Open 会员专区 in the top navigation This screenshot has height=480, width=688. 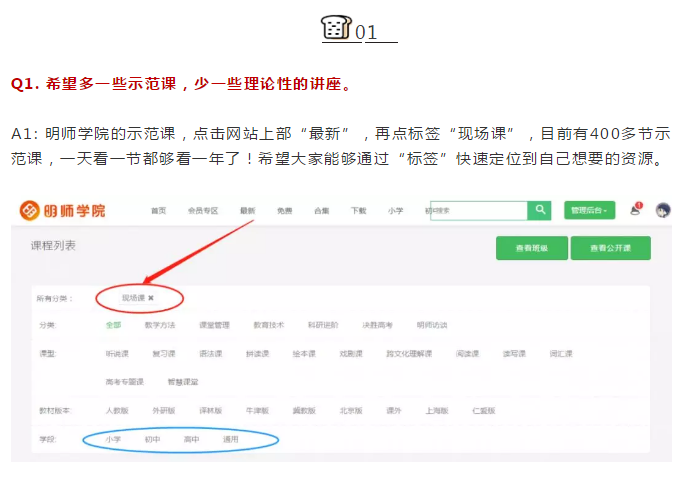[x=203, y=211]
